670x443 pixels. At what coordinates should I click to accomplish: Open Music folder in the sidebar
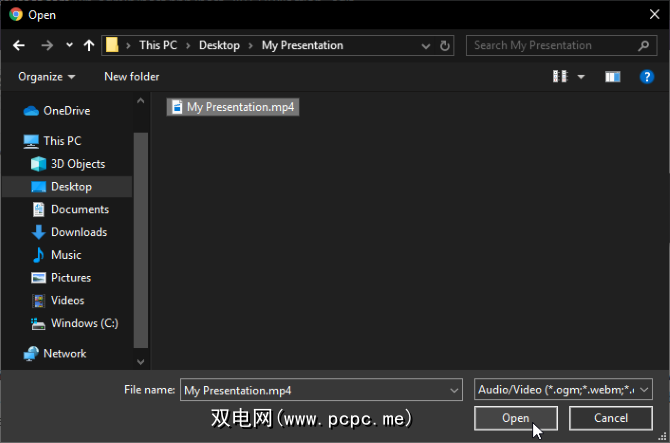[x=66, y=255]
